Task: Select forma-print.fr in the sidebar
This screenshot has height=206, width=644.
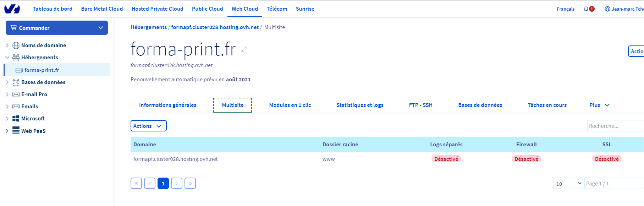Action: click(42, 70)
